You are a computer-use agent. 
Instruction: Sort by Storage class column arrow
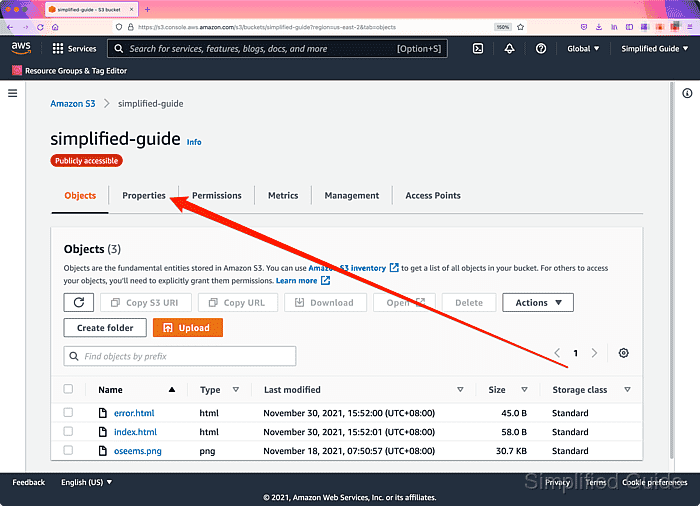(627, 389)
